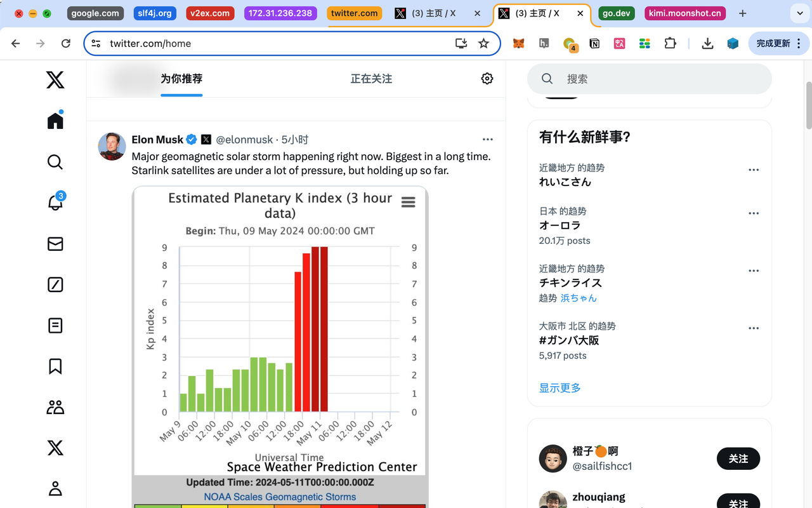The image size is (812, 508).
Task: Open the Messages envelope icon
Action: pyautogui.click(x=55, y=243)
